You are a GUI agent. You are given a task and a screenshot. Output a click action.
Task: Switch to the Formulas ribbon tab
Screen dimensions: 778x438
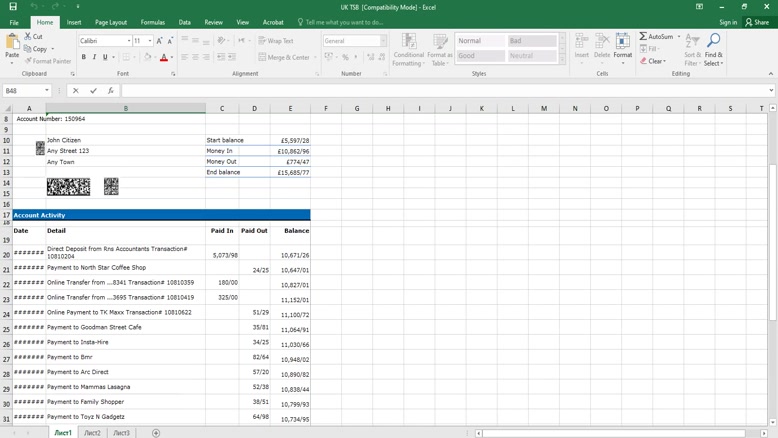(153, 22)
